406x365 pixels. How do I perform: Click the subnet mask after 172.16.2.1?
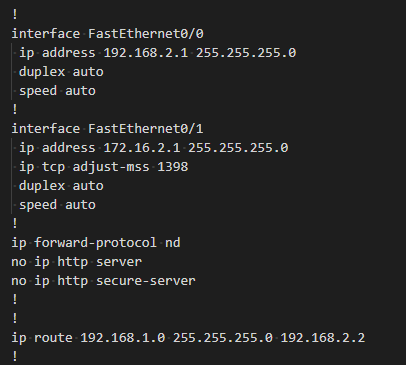(x=238, y=148)
